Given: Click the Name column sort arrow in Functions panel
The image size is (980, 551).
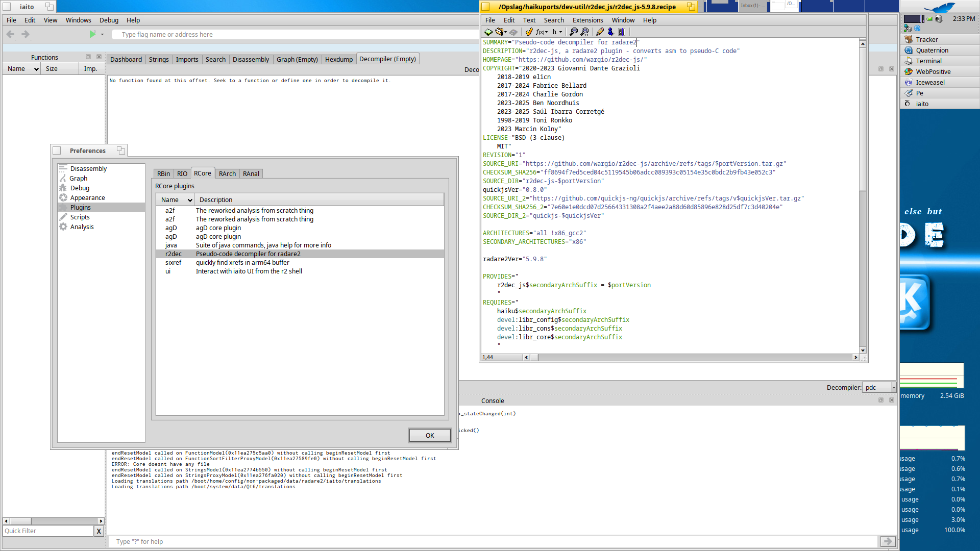Looking at the screenshot, I should point(36,69).
